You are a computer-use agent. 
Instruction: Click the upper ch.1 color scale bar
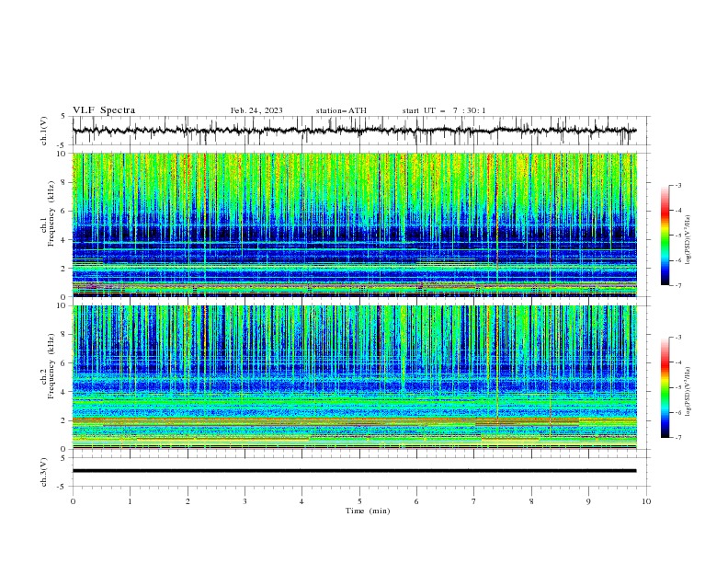click(665, 236)
